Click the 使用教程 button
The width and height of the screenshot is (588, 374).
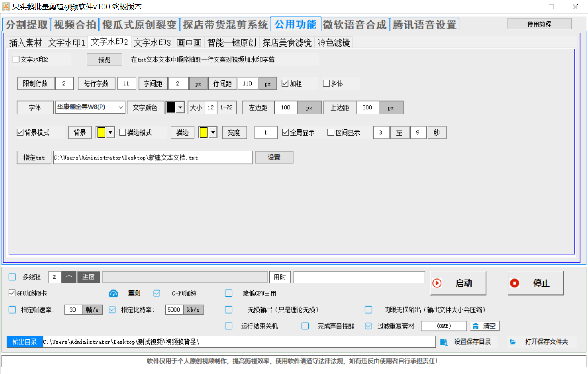coord(539,24)
